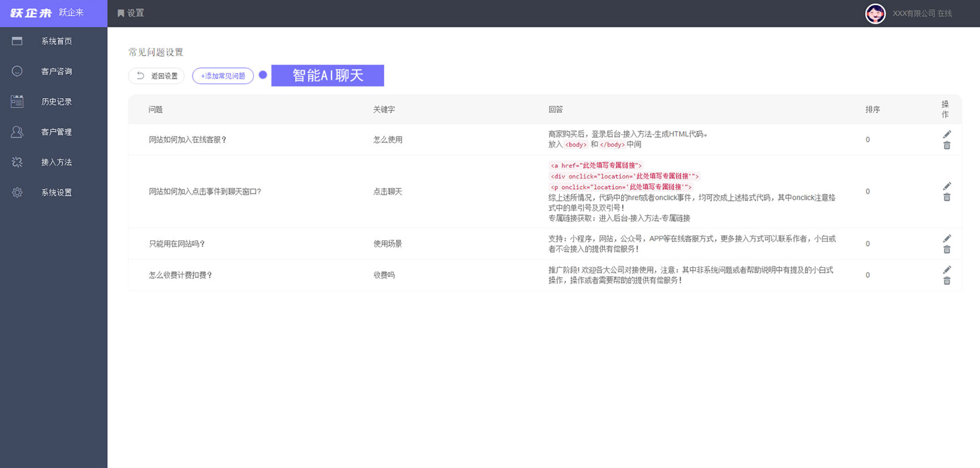Click the 客户咨询 chat bubble icon
This screenshot has height=468, width=980.
(x=17, y=71)
